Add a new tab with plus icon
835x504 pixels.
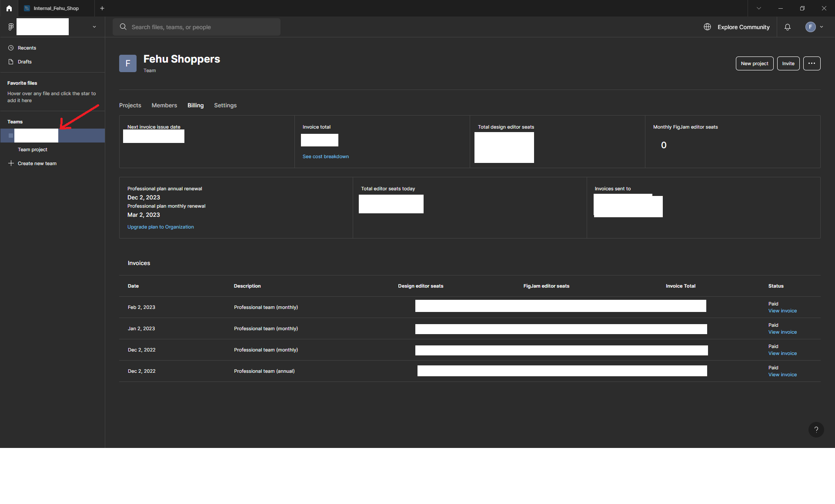pyautogui.click(x=102, y=8)
